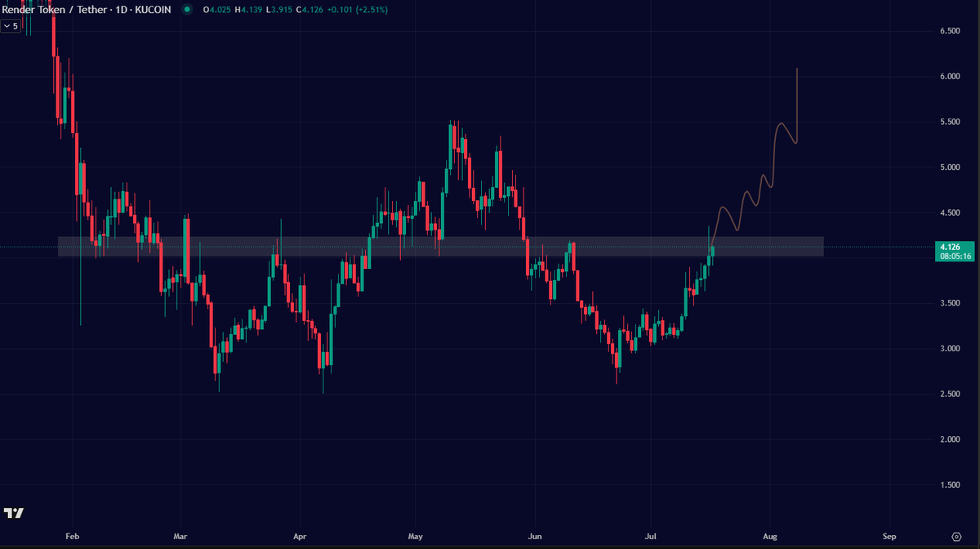
Task: Click the 3.500 price axis label
Action: [x=949, y=303]
